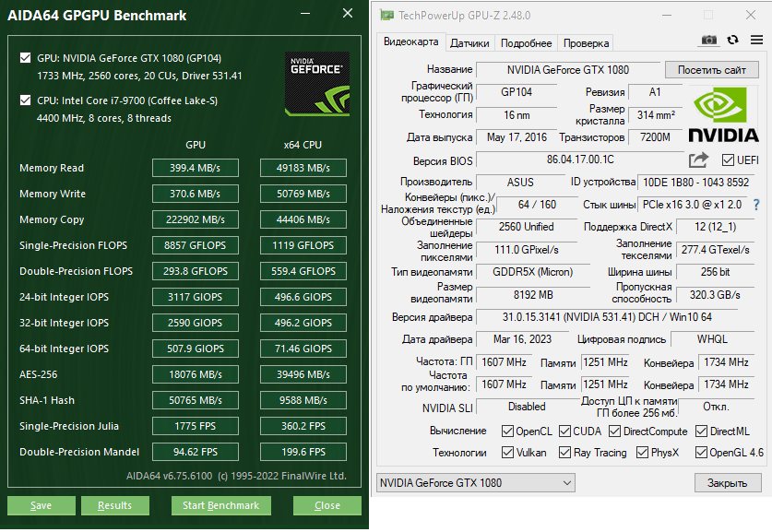Image resolution: width=772 pixels, height=532 pixels.
Task: Click the BIOS version field 86.04.17.00.1C
Action: click(x=580, y=160)
